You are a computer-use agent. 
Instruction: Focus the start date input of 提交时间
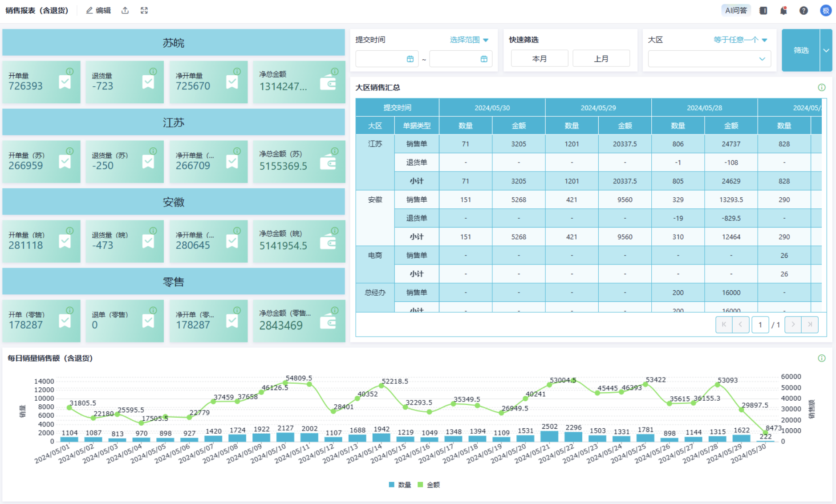tap(387, 59)
